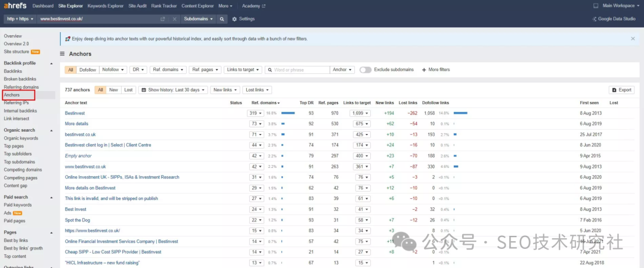The height and width of the screenshot is (268, 644).
Task: Click the plus More filters option
Action: [x=436, y=70]
